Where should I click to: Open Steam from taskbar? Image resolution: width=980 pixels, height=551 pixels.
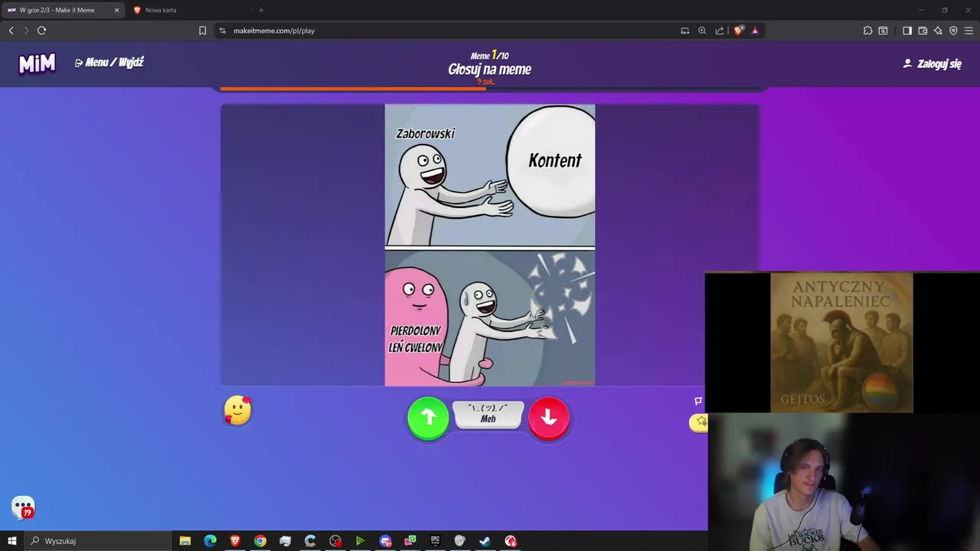click(x=485, y=541)
